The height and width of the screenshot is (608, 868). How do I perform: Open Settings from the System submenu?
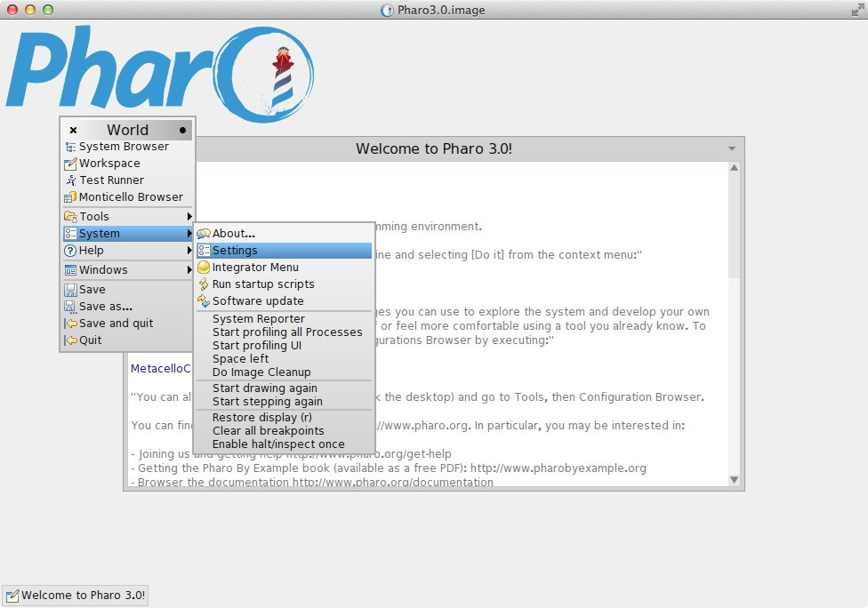click(234, 250)
